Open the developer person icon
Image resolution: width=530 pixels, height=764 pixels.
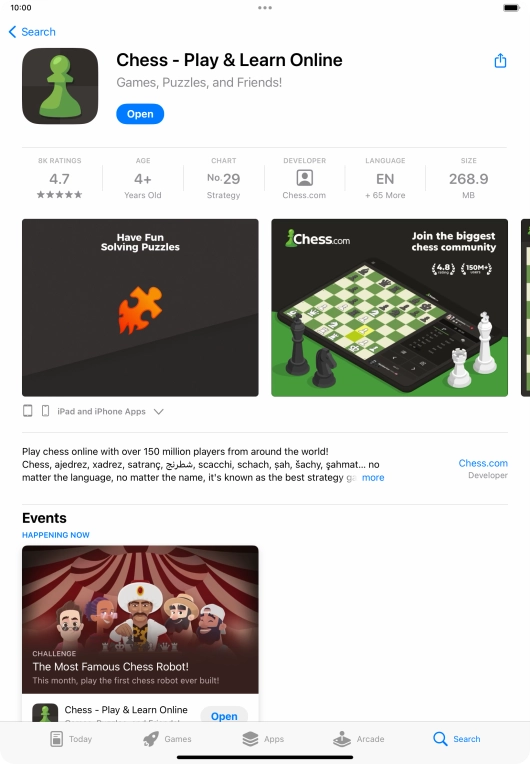(x=304, y=178)
